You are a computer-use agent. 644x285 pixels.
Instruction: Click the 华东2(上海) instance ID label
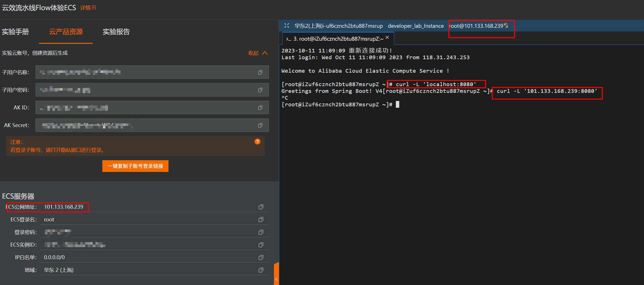point(339,26)
